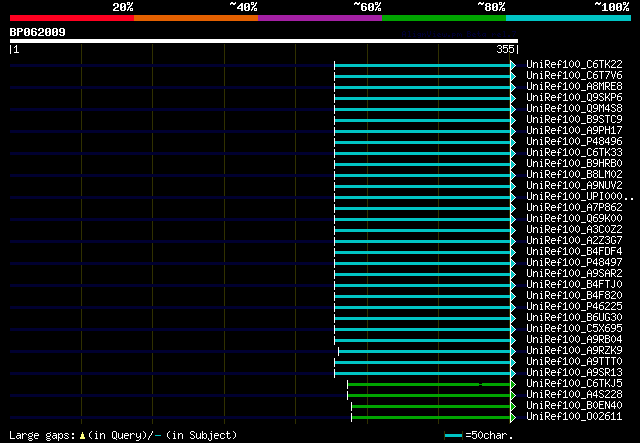640x443 pixels.
Task: Click the purple ~60% legend color segment
Action: [320, 18]
